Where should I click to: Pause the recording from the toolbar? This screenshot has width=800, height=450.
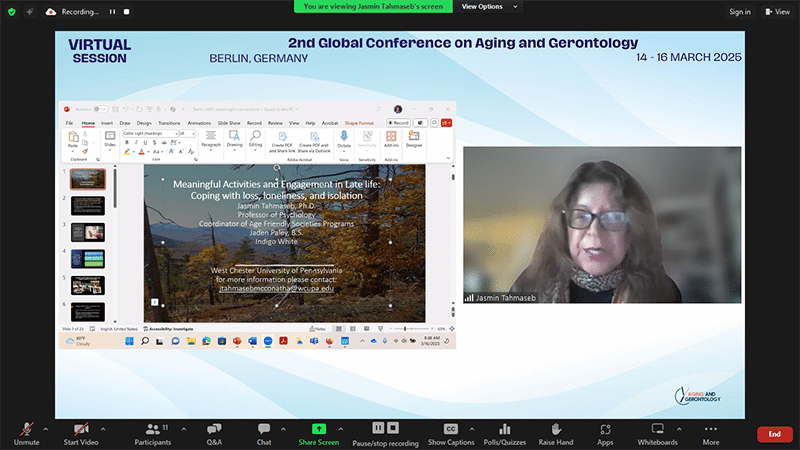pos(379,428)
